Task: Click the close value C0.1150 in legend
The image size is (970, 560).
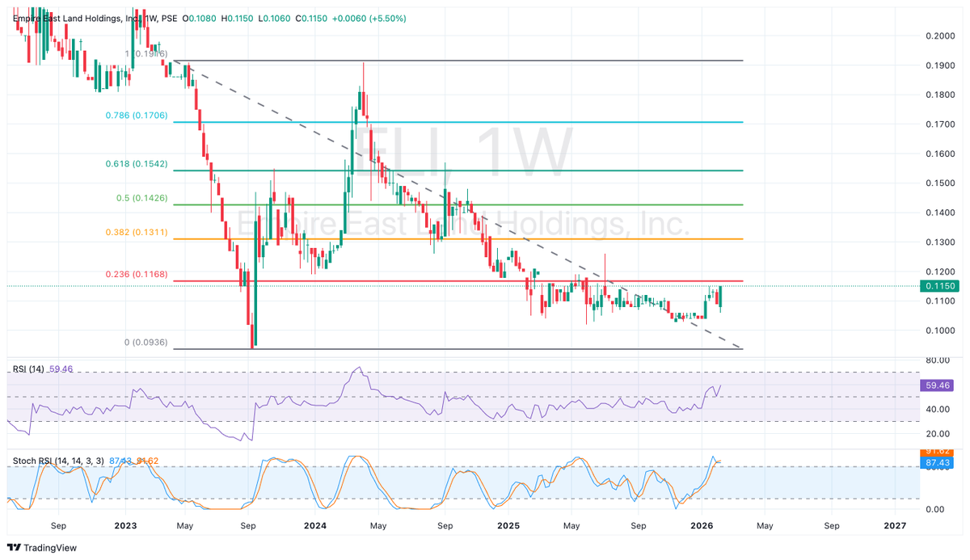Action: coord(311,18)
